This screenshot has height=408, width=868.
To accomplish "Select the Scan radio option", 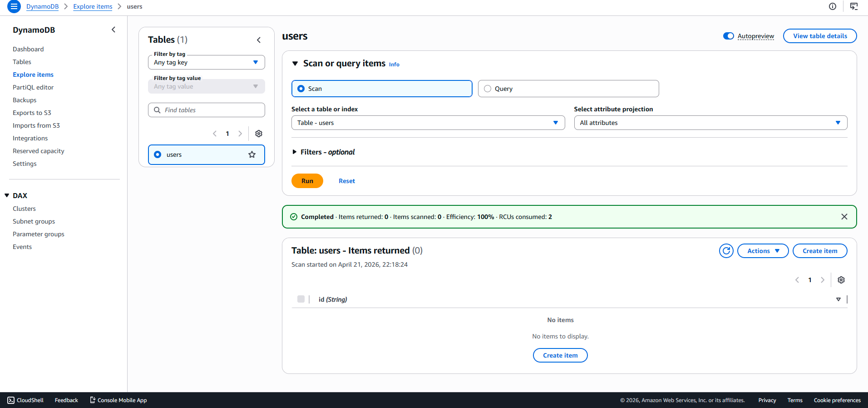I will (x=301, y=89).
